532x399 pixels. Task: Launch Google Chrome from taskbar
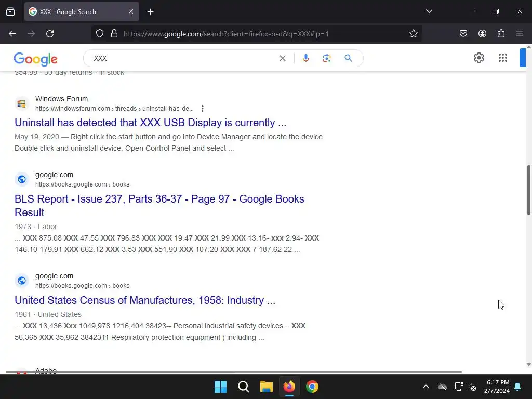(312, 387)
